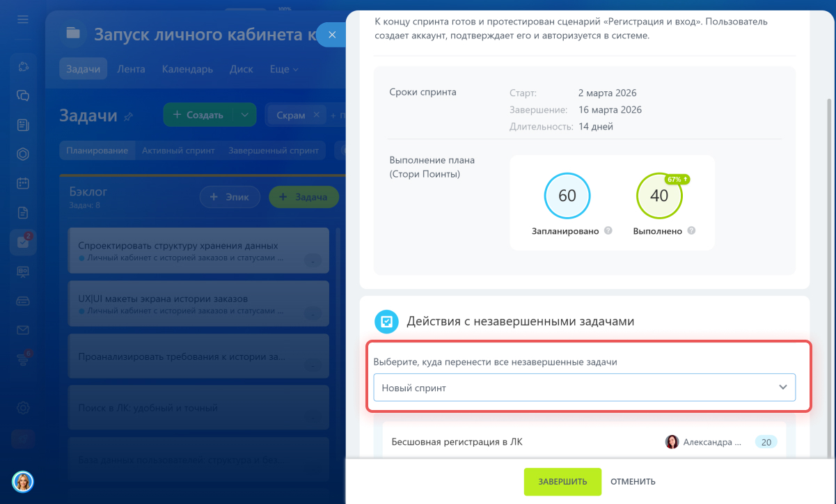Image resolution: width=836 pixels, height=504 pixels.
Task: Click help icon next to Запланировано
Action: tap(608, 231)
